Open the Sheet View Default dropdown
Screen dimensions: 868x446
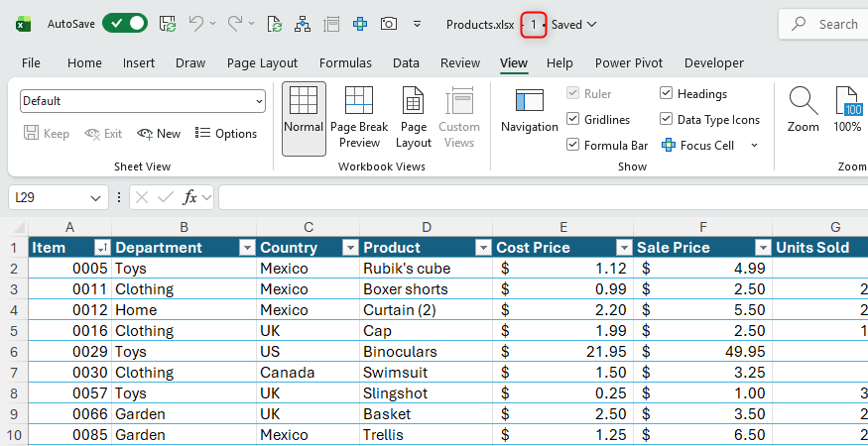click(x=143, y=101)
